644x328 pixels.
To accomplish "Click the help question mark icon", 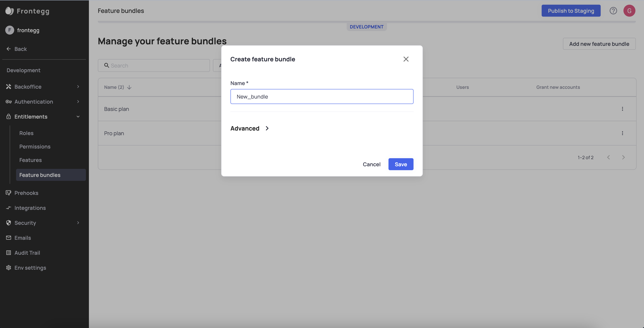I will [x=613, y=11].
